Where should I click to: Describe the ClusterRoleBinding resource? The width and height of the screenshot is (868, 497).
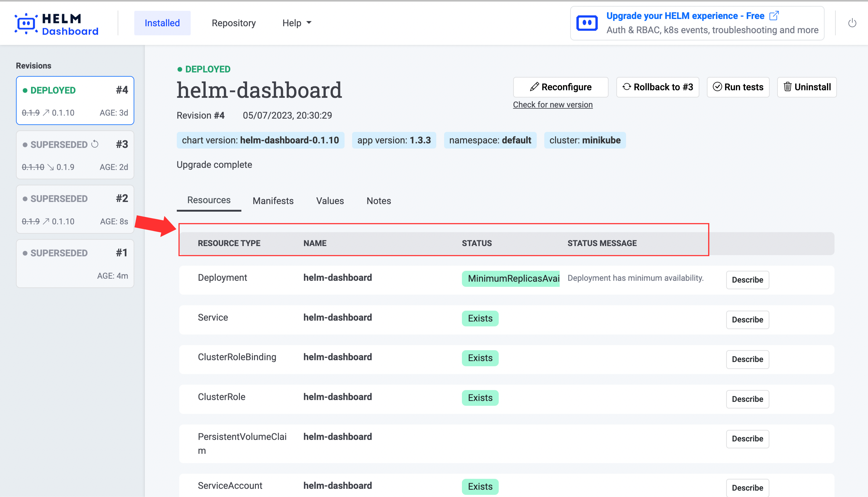(747, 359)
